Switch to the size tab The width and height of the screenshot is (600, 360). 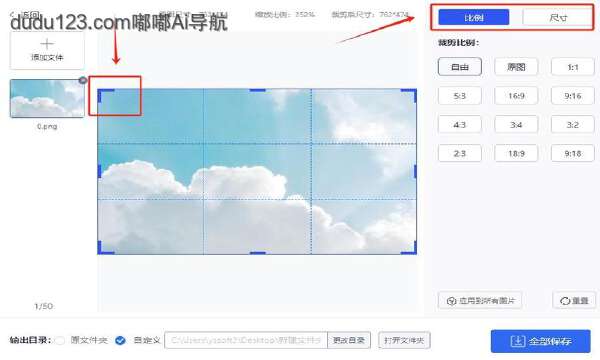tap(558, 18)
